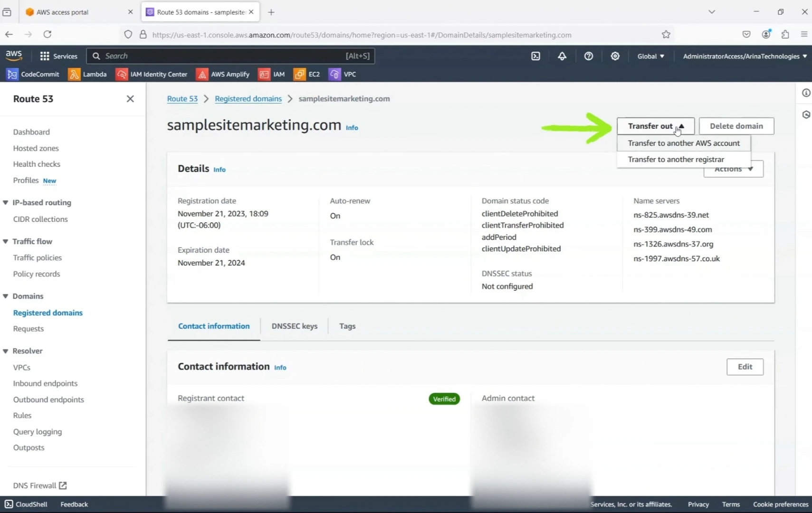Open the list all tabs chevron
The width and height of the screenshot is (812, 513).
(712, 12)
